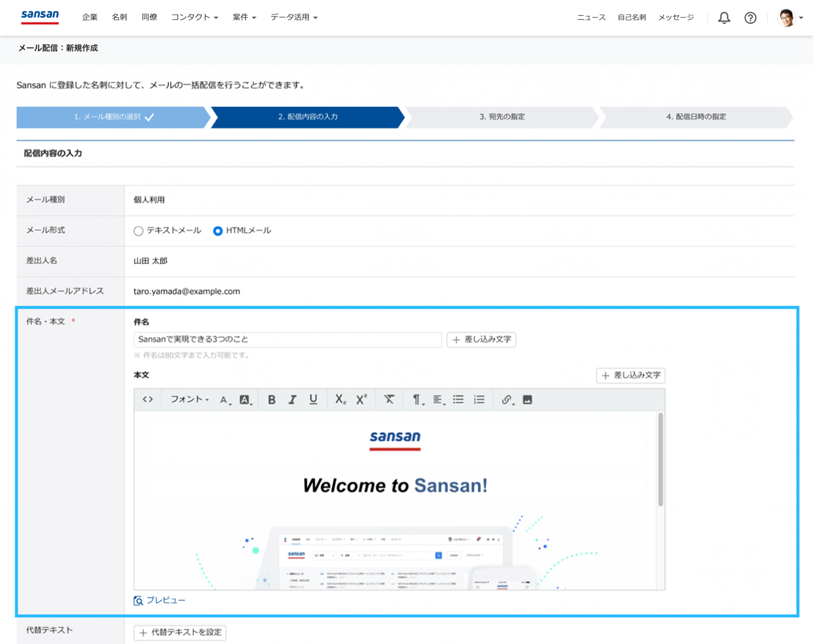Select the テキストメール radio button
This screenshot has height=644, width=813.
[138, 231]
